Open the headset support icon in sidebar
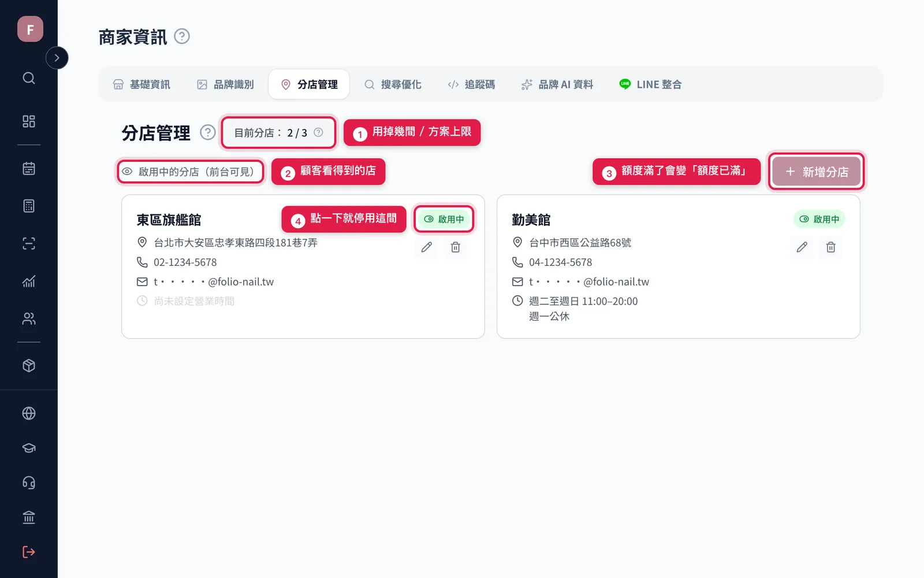This screenshot has width=924, height=578. click(29, 483)
